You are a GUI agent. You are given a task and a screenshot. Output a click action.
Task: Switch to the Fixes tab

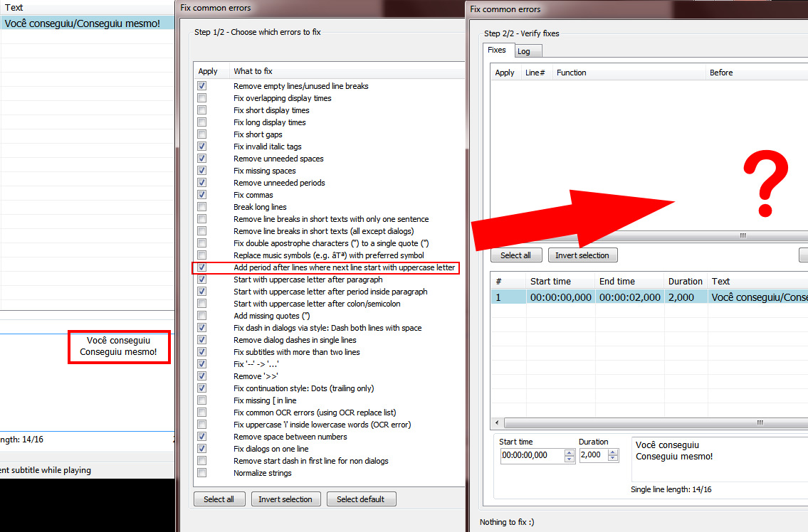497,50
